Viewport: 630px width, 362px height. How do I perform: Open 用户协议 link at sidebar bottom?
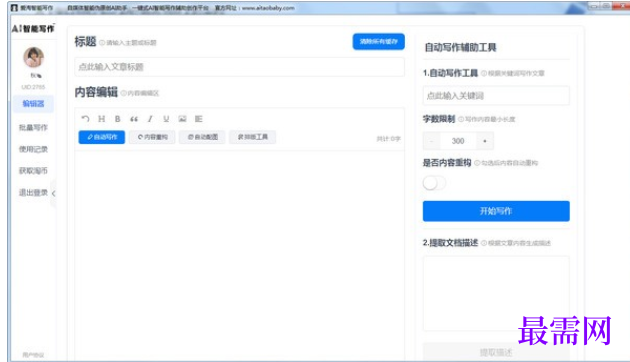(33, 355)
